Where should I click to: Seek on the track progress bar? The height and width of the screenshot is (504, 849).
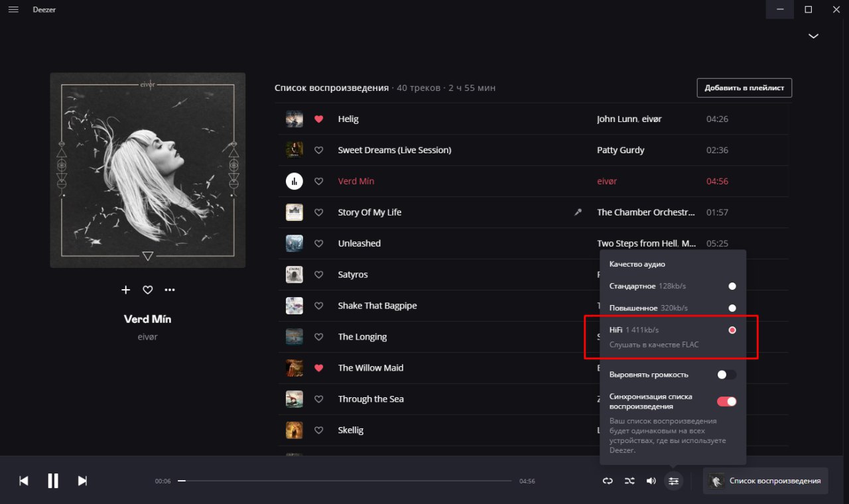coord(345,481)
